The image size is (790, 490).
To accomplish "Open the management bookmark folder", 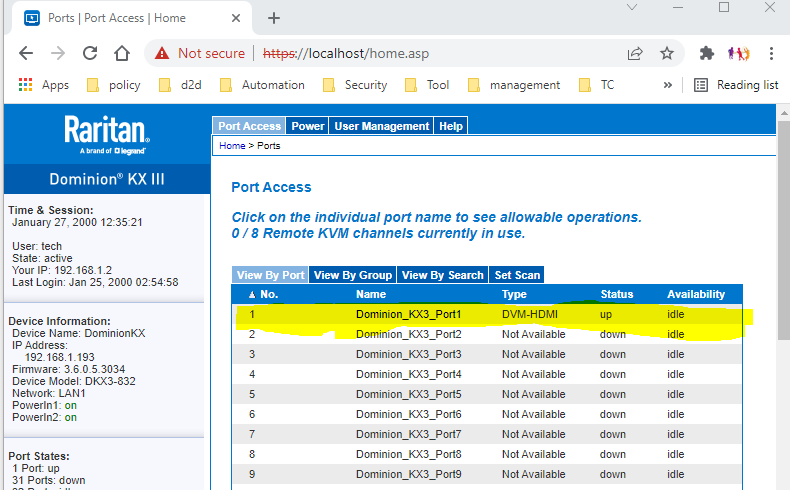I will (514, 85).
